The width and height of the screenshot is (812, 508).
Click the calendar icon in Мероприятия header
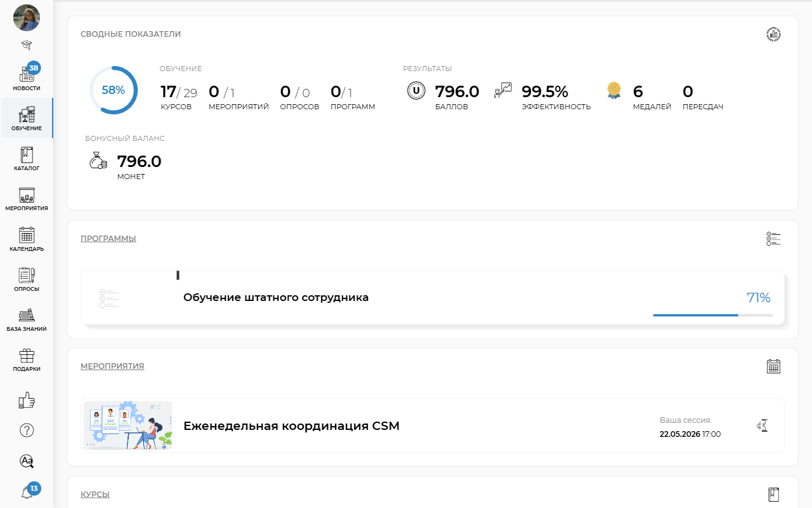point(773,366)
